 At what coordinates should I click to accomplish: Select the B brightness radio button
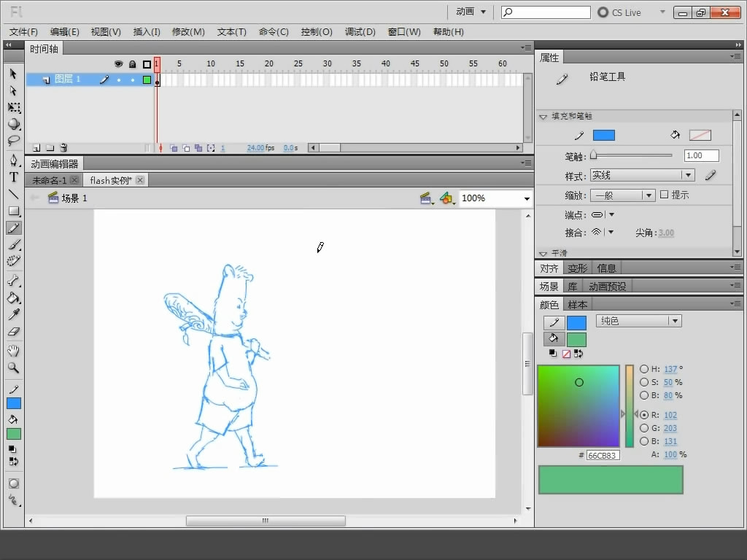click(x=644, y=395)
